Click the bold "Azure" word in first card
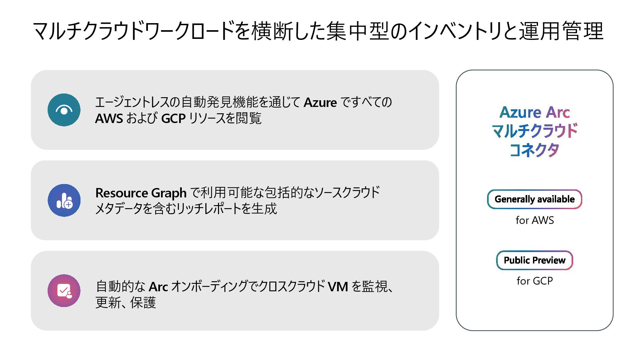The image size is (644, 362). click(x=320, y=103)
